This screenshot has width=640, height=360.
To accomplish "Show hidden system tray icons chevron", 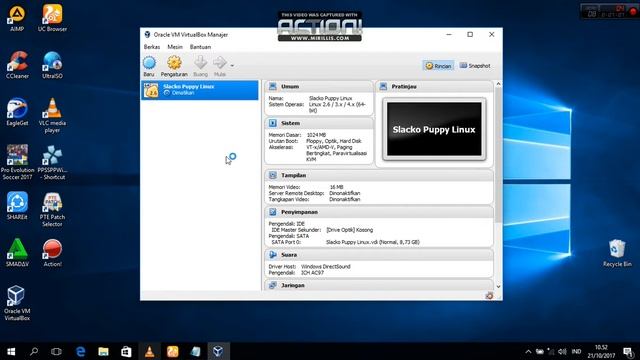I will click(x=528, y=351).
